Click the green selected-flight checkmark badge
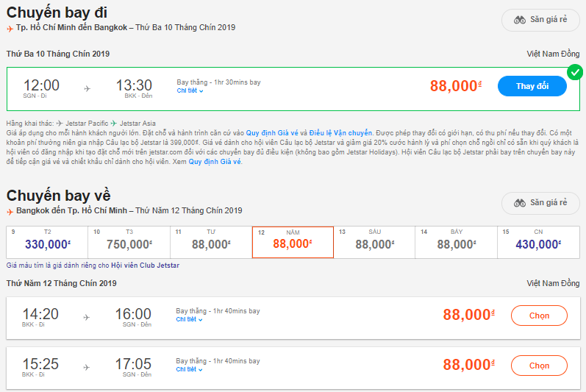 [x=575, y=72]
